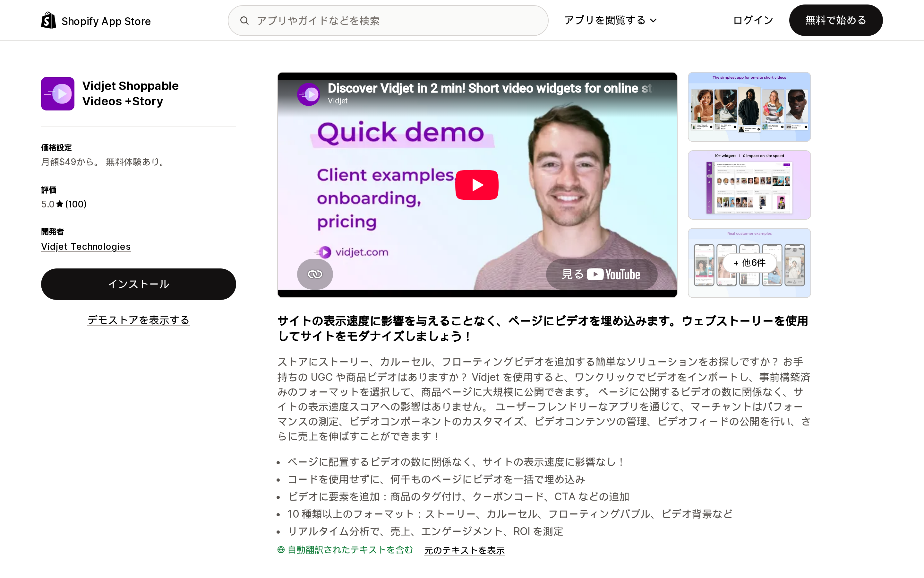Click the globe icon by 自動翻訳されたテキストを含む
The height and width of the screenshot is (578, 924).
tap(281, 550)
